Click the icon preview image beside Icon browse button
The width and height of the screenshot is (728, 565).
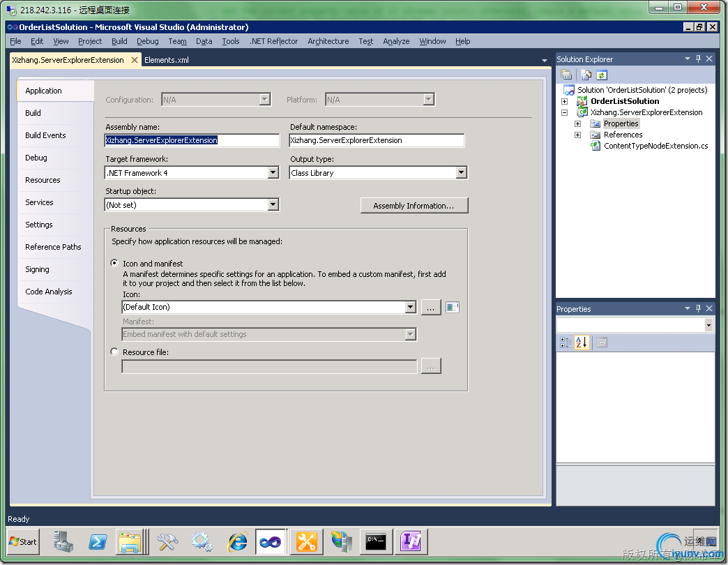coord(453,308)
